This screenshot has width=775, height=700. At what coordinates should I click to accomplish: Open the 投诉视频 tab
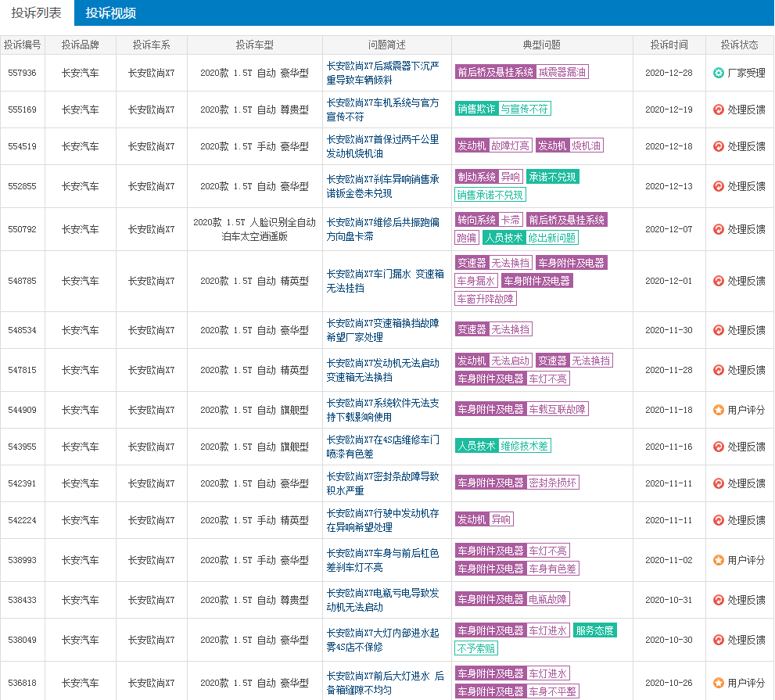(x=111, y=13)
